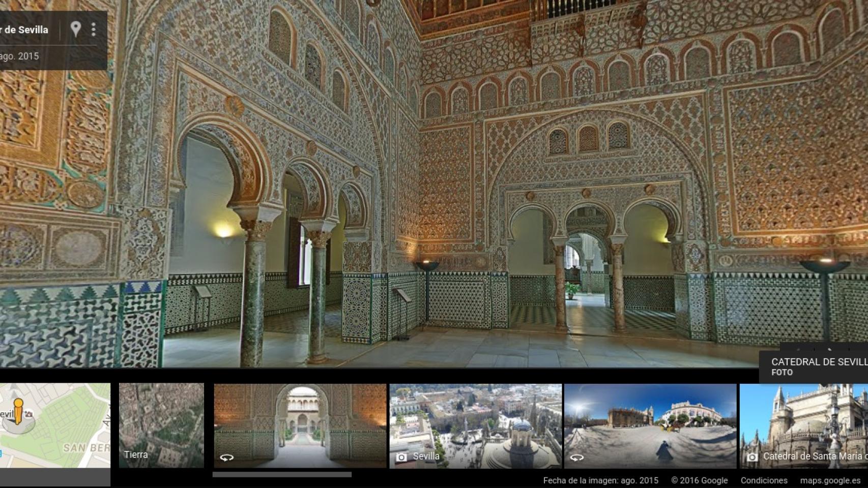Viewport: 868px width, 488px height.
Task: Click the place title ending in 'de Sevilla'
Action: (24, 29)
